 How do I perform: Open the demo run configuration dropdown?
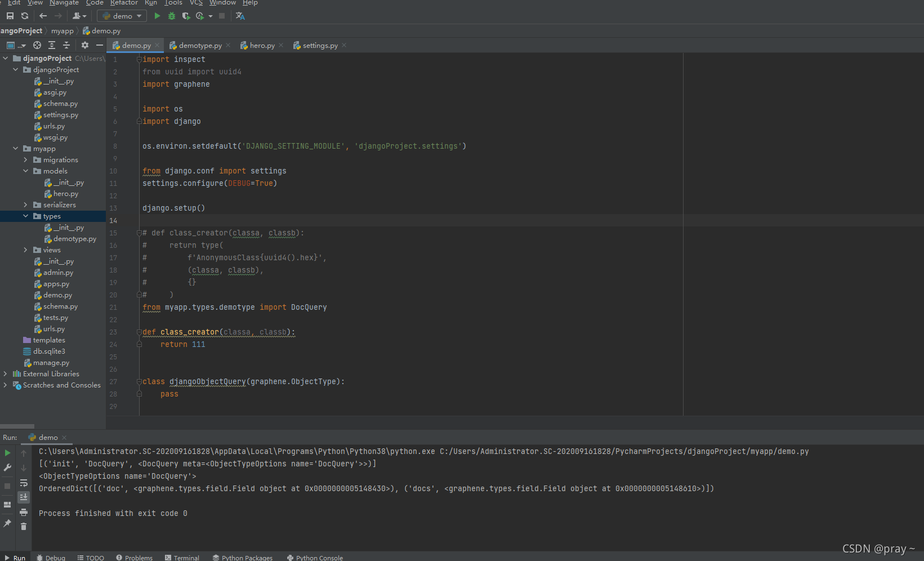pyautogui.click(x=139, y=16)
